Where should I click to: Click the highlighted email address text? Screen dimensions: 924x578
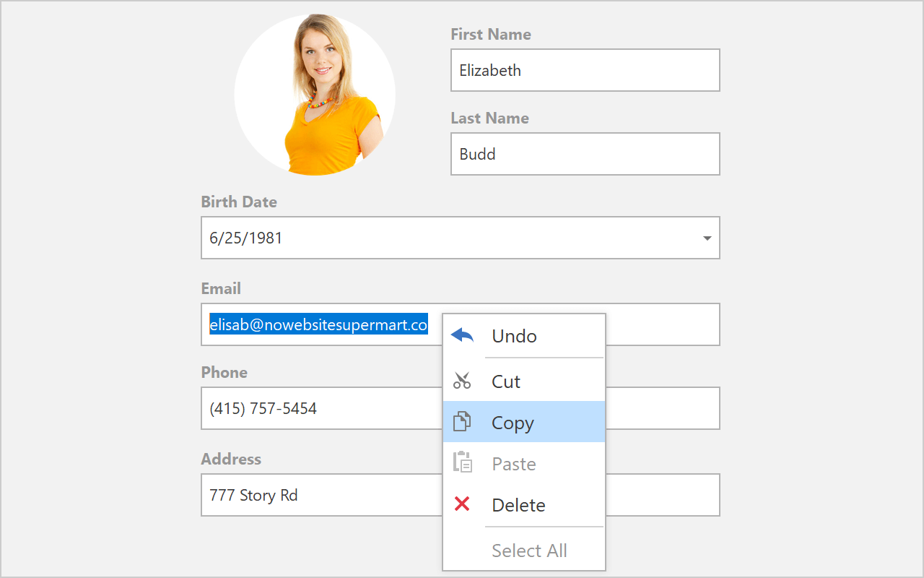pos(318,325)
